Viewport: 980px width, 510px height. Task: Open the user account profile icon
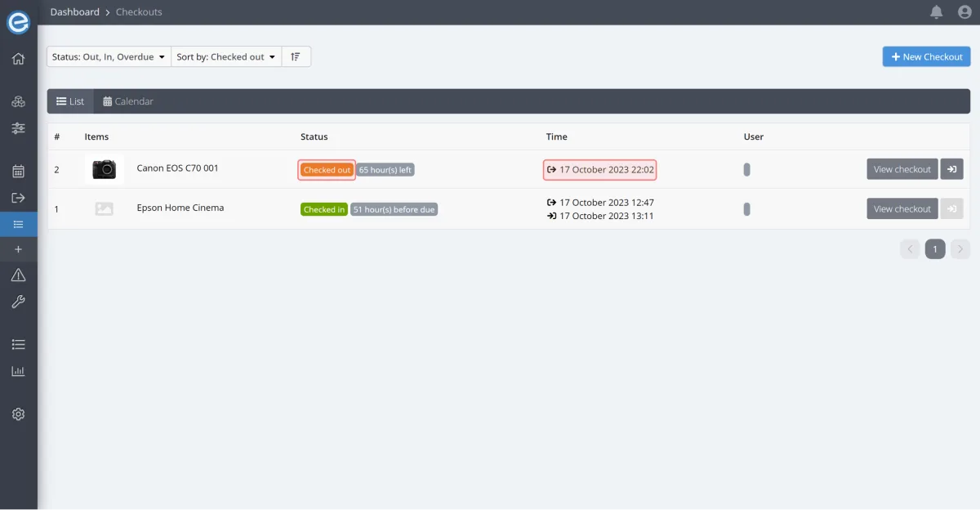(x=964, y=12)
